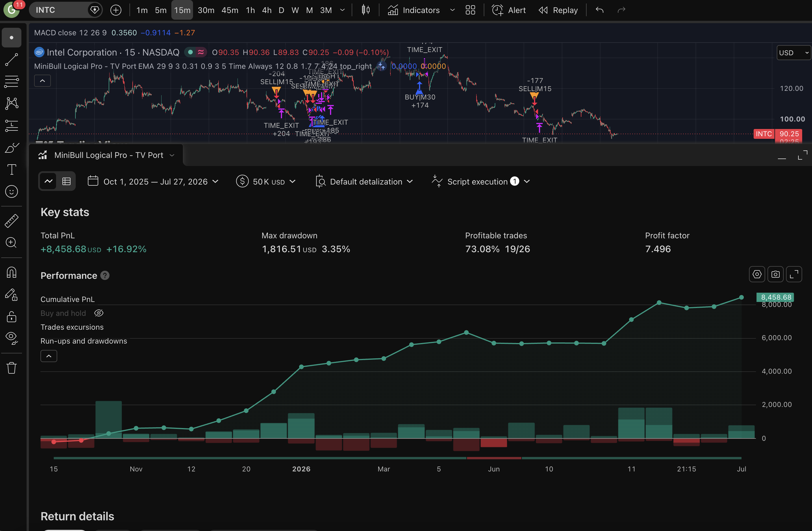Create a new Alert

point(508,10)
